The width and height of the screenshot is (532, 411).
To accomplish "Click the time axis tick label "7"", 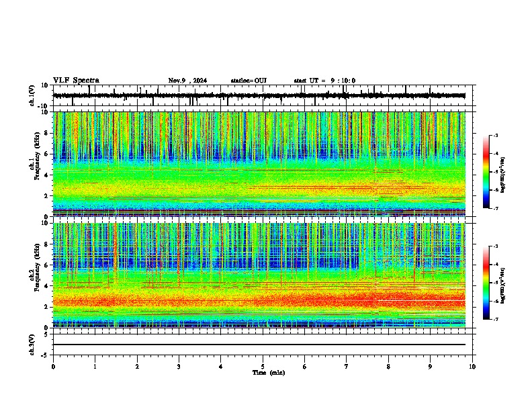I will (x=347, y=367).
